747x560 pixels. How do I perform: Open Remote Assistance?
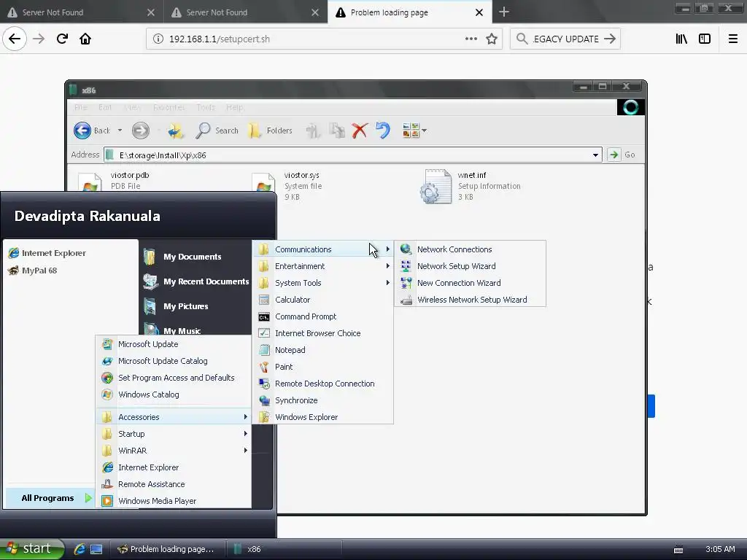tap(174, 484)
